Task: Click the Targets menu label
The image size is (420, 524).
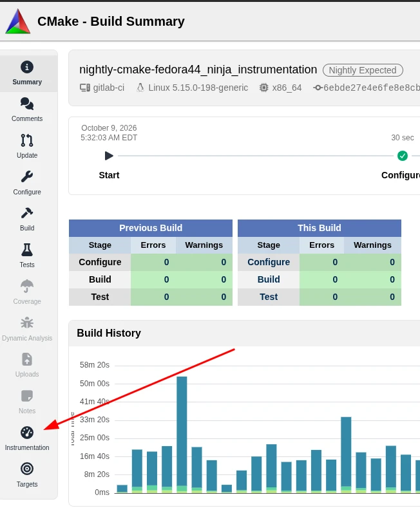Action: pyautogui.click(x=27, y=484)
